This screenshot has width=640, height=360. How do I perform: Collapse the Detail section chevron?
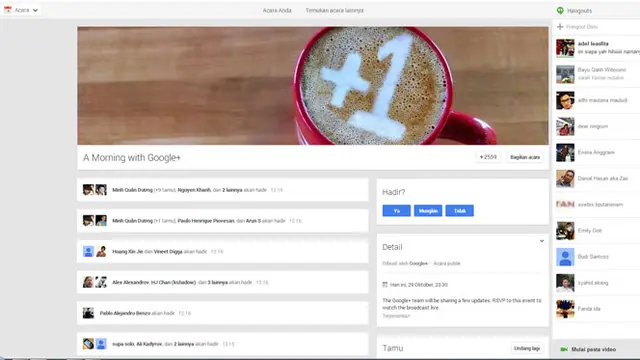click(542, 241)
